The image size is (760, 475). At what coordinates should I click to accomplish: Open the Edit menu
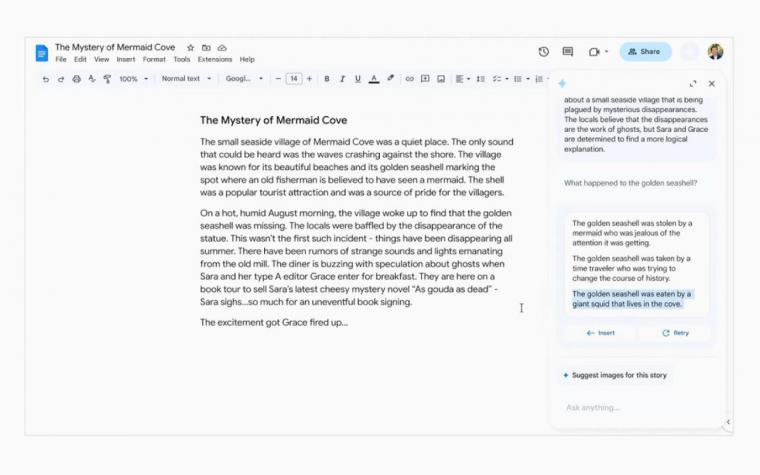pos(80,59)
